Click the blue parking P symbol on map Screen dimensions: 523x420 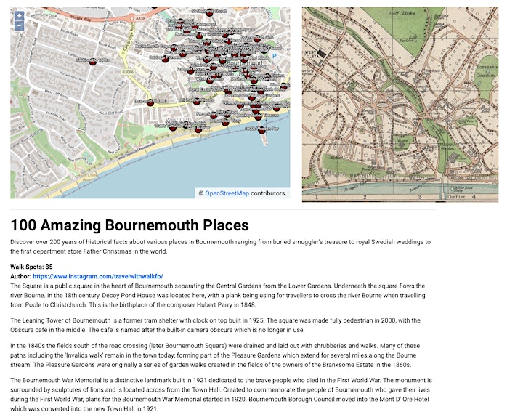[x=274, y=56]
